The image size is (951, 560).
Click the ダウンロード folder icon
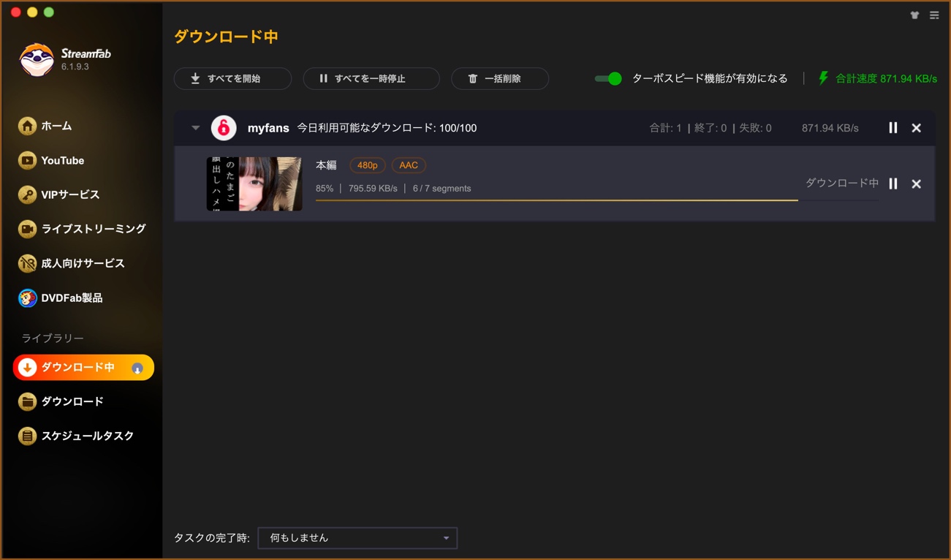[x=27, y=401]
